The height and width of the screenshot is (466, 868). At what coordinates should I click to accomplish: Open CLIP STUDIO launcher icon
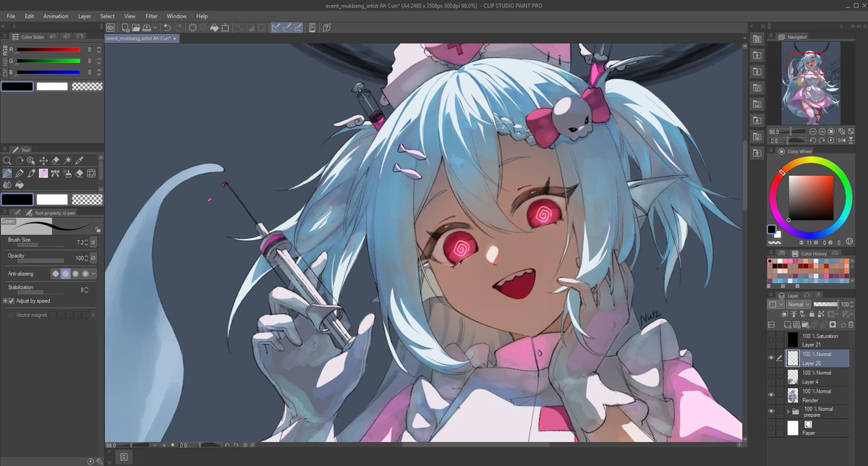pos(111,27)
